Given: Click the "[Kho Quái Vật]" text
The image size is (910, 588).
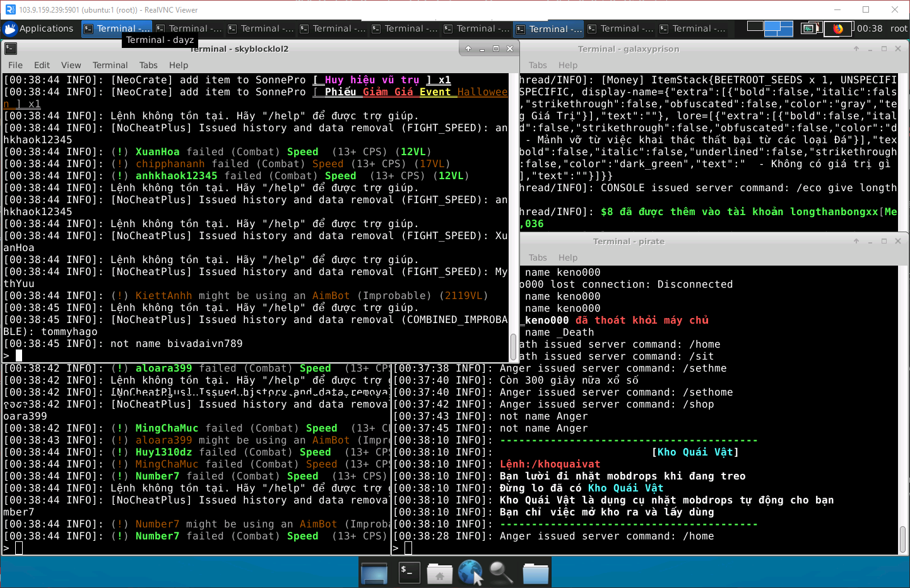Looking at the screenshot, I should point(695,452).
